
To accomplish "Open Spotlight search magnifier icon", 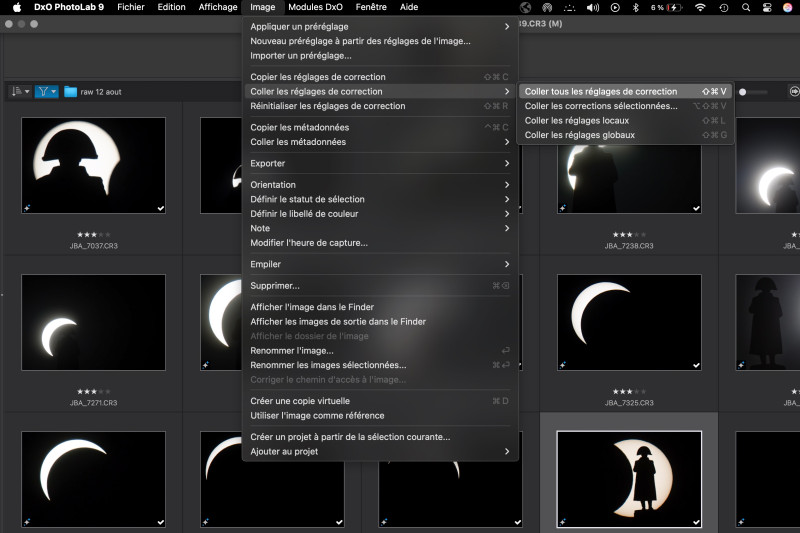I will (746, 7).
